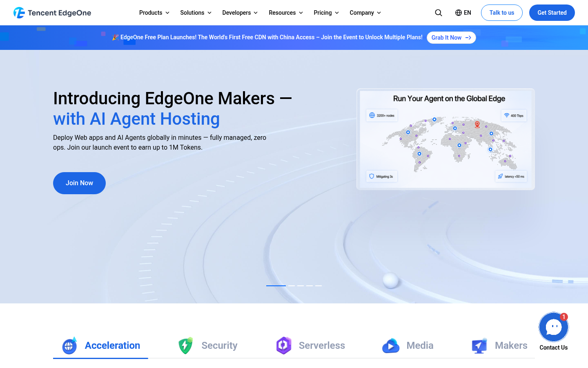
Task: Click the Talk to us button
Action: point(502,13)
